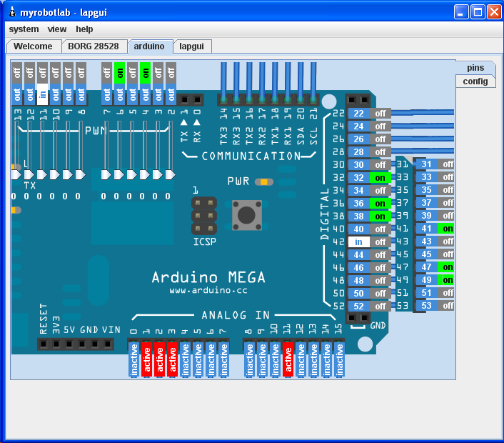The height and width of the screenshot is (443, 504).
Task: Click pin 53 number button
Action: [x=426, y=306]
